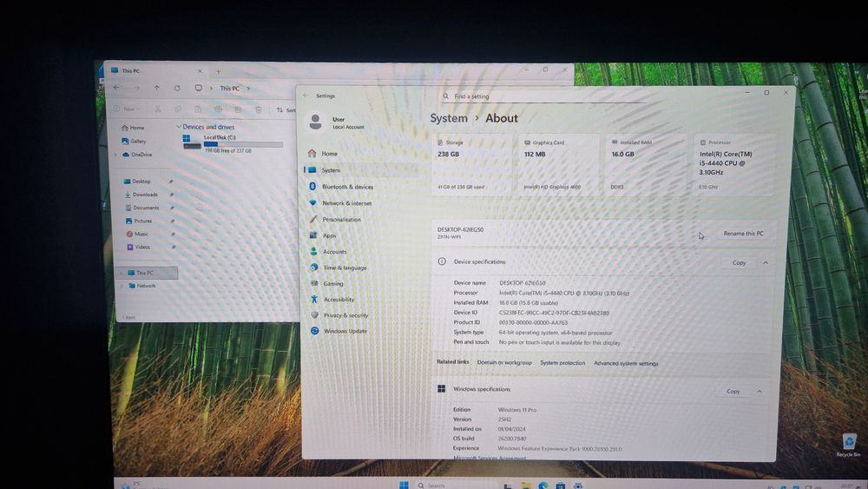Expand the OneDrive tree node

pos(115,155)
